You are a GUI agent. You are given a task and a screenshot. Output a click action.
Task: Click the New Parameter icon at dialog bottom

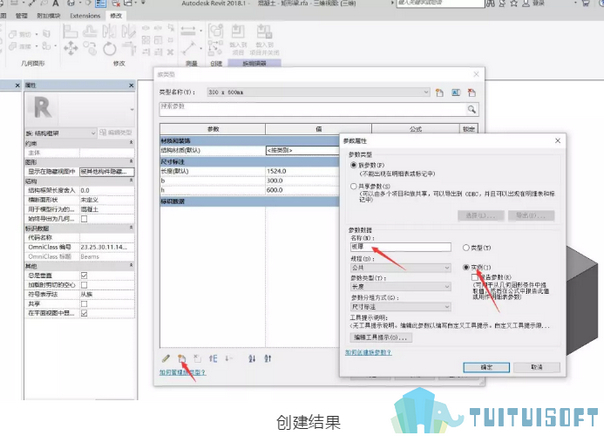[181, 359]
